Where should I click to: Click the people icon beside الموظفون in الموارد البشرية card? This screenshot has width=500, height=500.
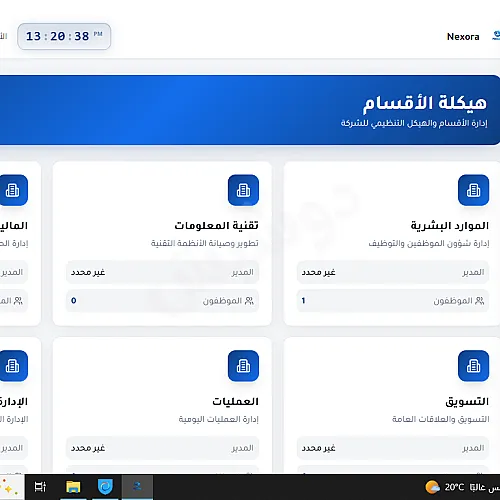(480, 301)
